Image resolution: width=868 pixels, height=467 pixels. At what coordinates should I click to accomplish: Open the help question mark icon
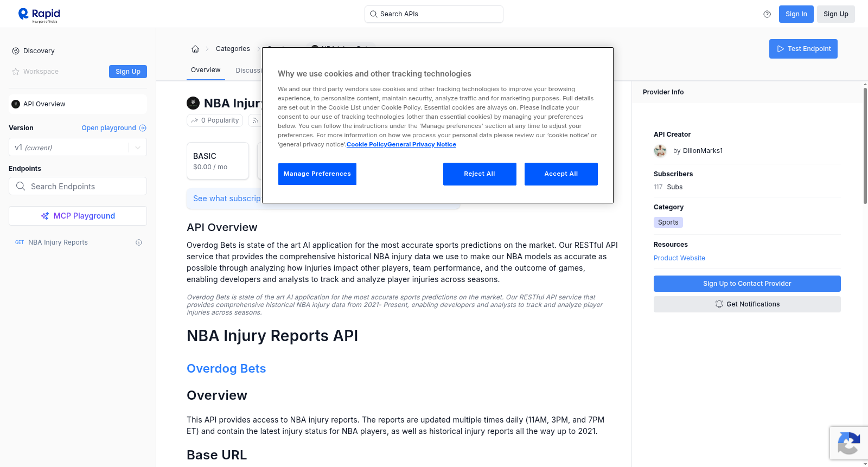(767, 14)
